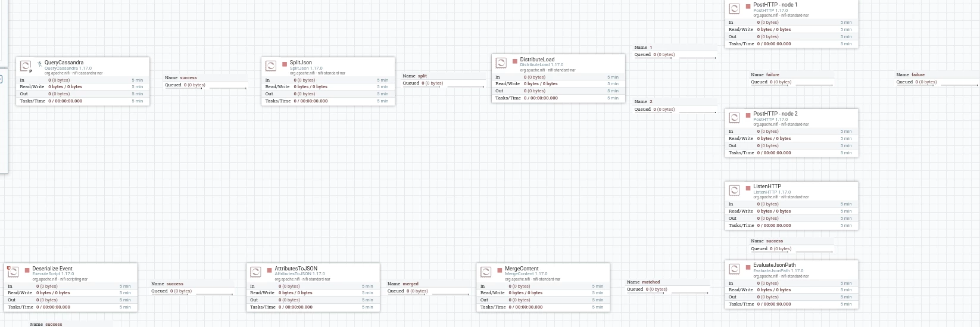Click the 'failure' connection label at far right
Screen dimensions: 980x327
tap(918, 75)
